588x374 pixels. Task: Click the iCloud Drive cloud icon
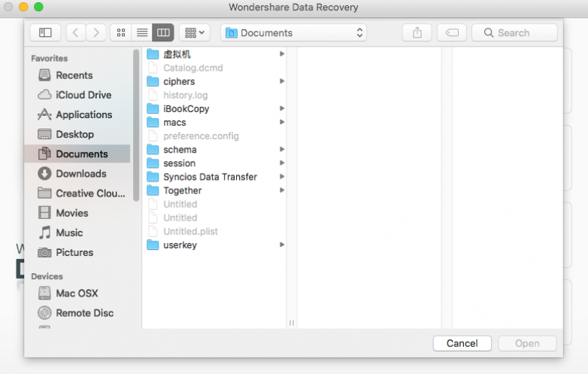click(x=44, y=95)
